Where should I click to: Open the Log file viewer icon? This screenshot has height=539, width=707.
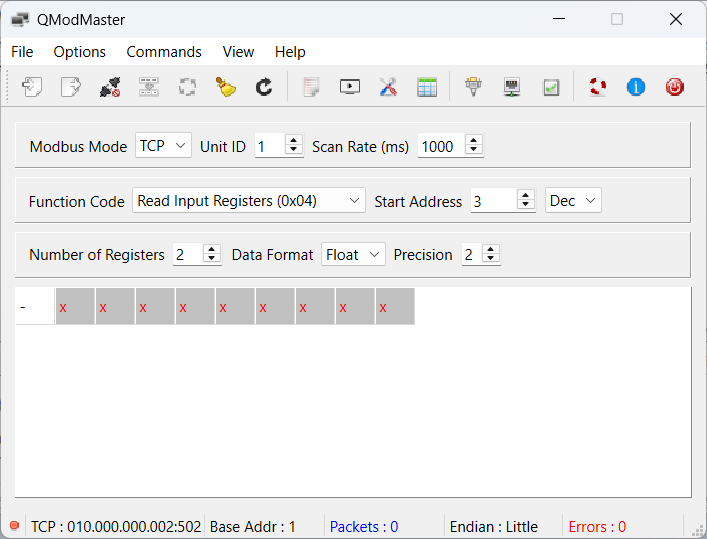(x=311, y=87)
